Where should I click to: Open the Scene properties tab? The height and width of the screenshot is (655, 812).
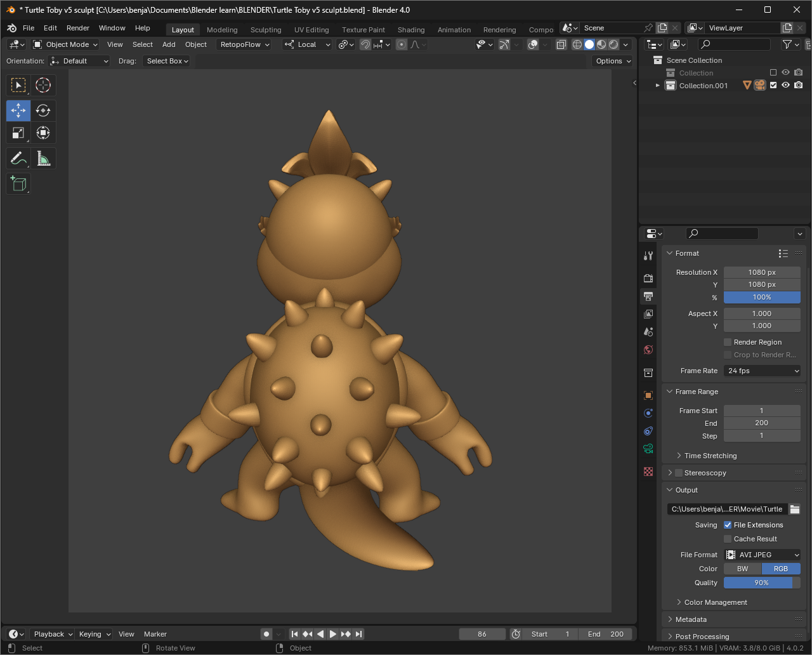(x=648, y=331)
